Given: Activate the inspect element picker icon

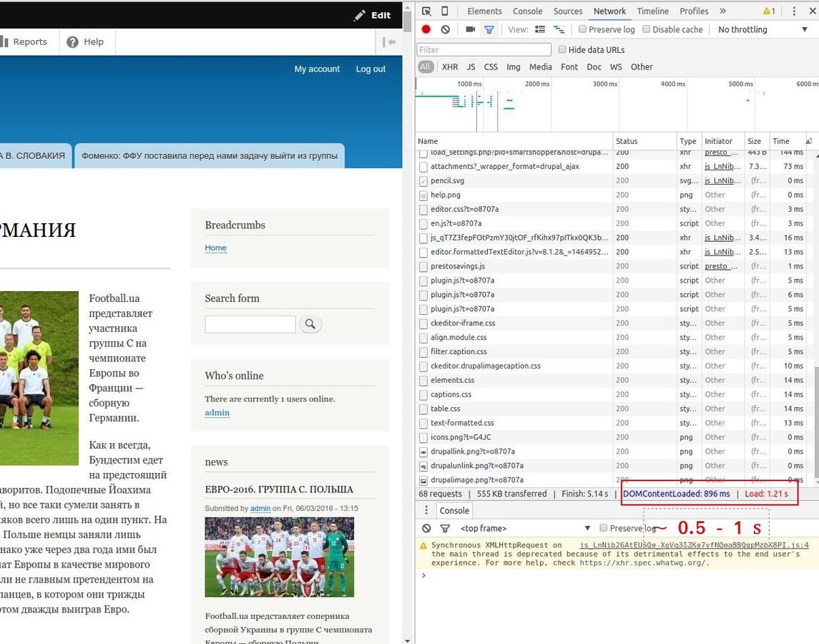Looking at the screenshot, I should tap(426, 11).
